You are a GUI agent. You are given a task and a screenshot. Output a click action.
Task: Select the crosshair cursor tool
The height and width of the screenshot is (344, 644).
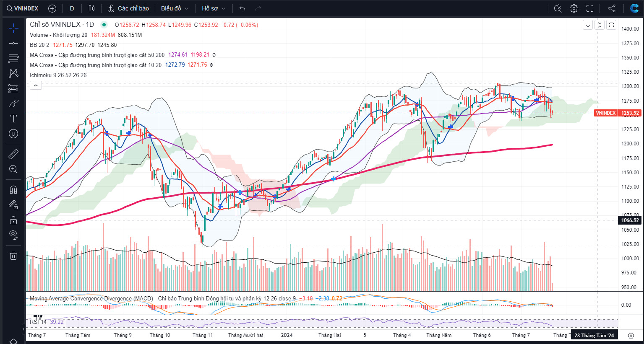[13, 28]
